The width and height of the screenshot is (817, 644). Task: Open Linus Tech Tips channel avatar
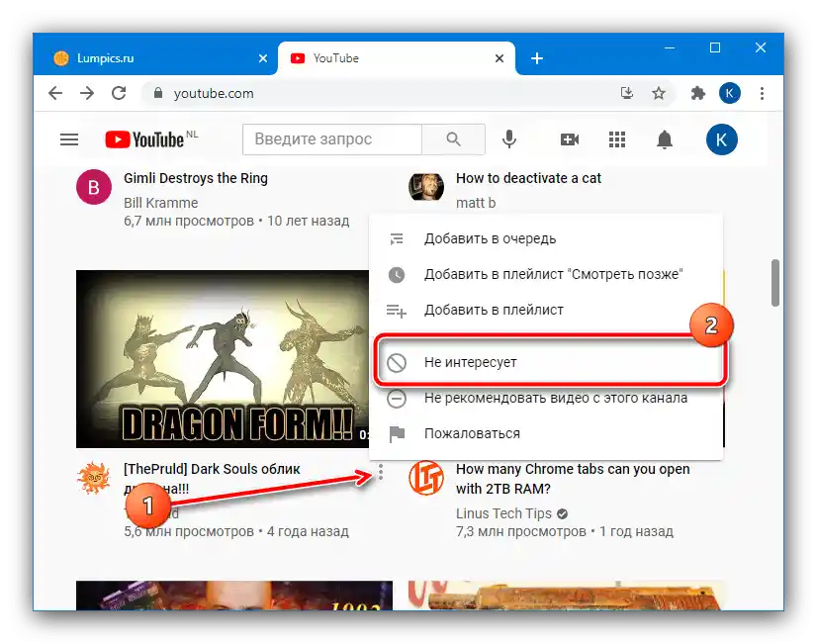[426, 478]
